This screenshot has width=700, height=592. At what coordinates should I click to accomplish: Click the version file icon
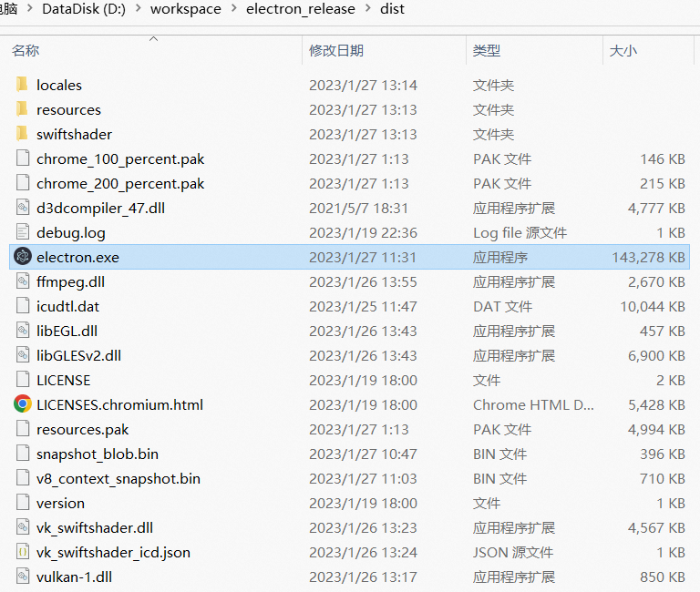pos(23,503)
